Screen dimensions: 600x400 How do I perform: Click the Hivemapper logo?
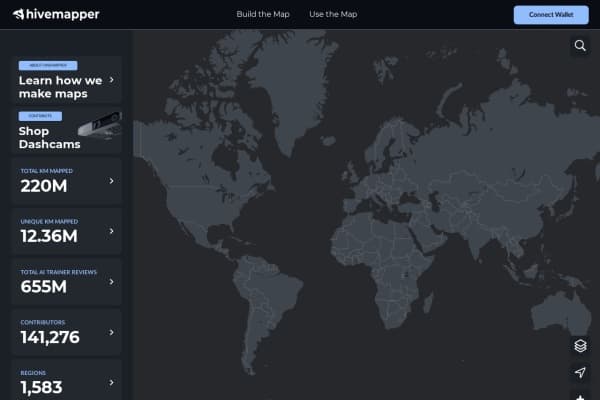56,15
